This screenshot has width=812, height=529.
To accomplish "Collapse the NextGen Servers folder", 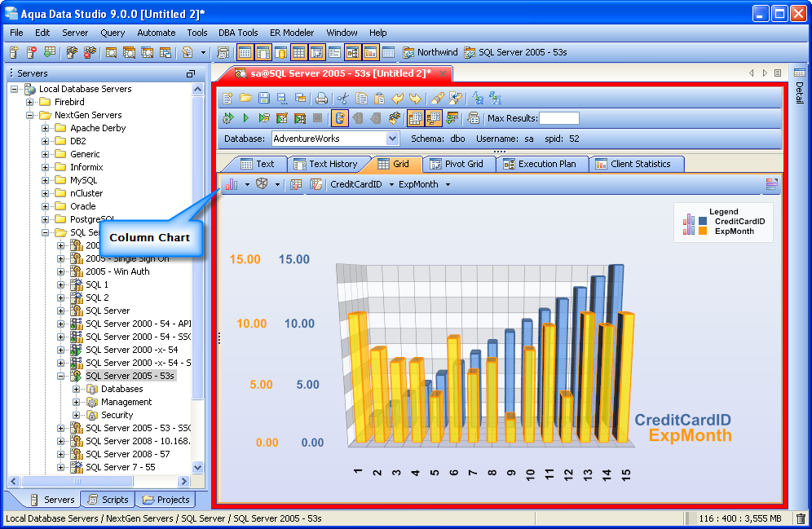I will pyautogui.click(x=29, y=115).
